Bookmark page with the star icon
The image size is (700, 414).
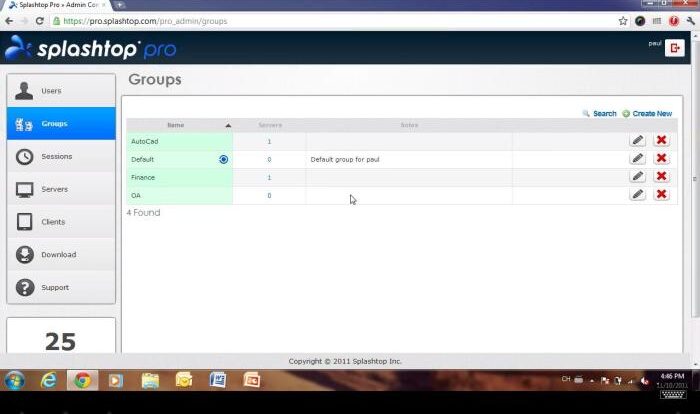tap(623, 21)
